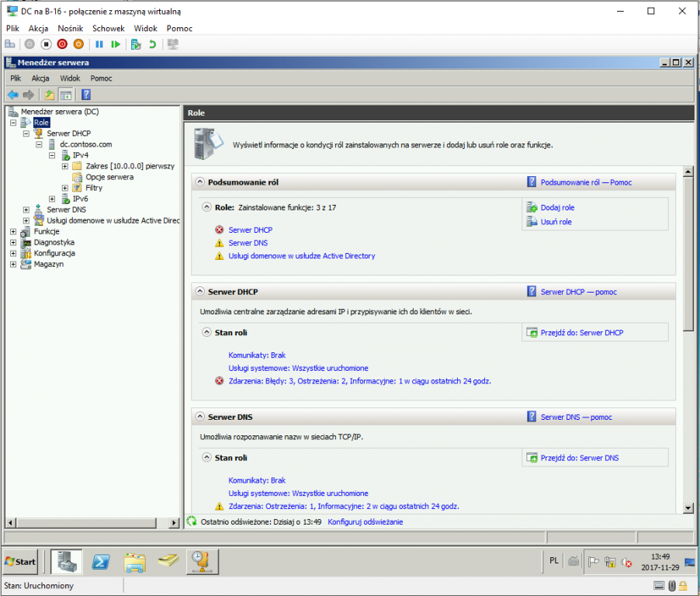Open Server Manager Plik menu
The image size is (700, 596).
click(16, 78)
